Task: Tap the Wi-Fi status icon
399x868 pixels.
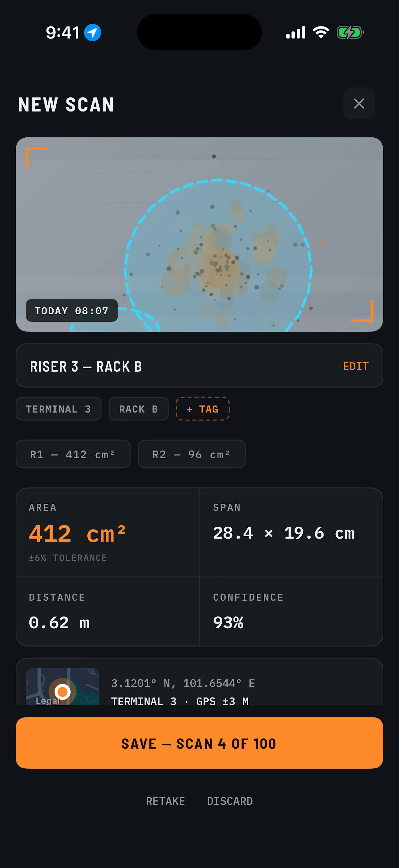Action: pyautogui.click(x=321, y=32)
